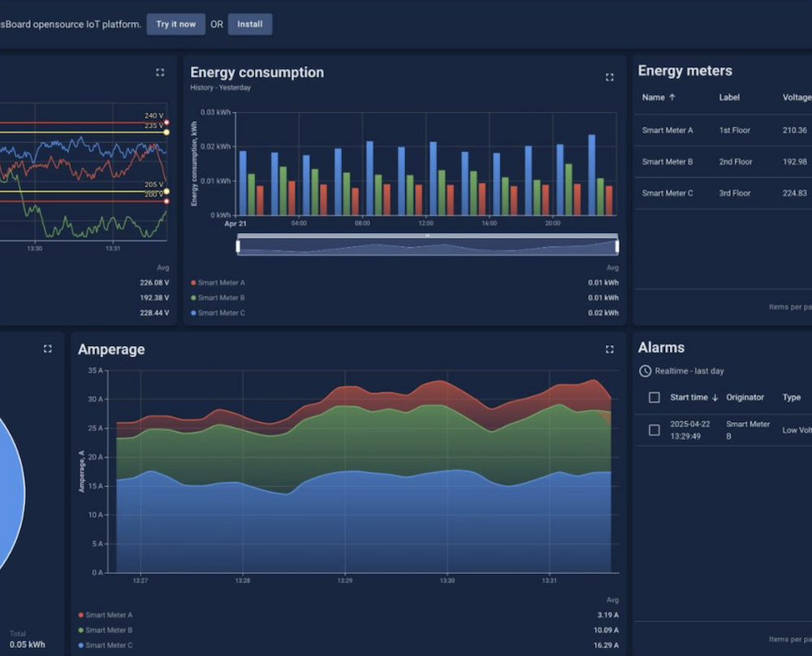The width and height of the screenshot is (812, 656).
Task: Click the sort arrow beside the Name column
Action: (672, 97)
